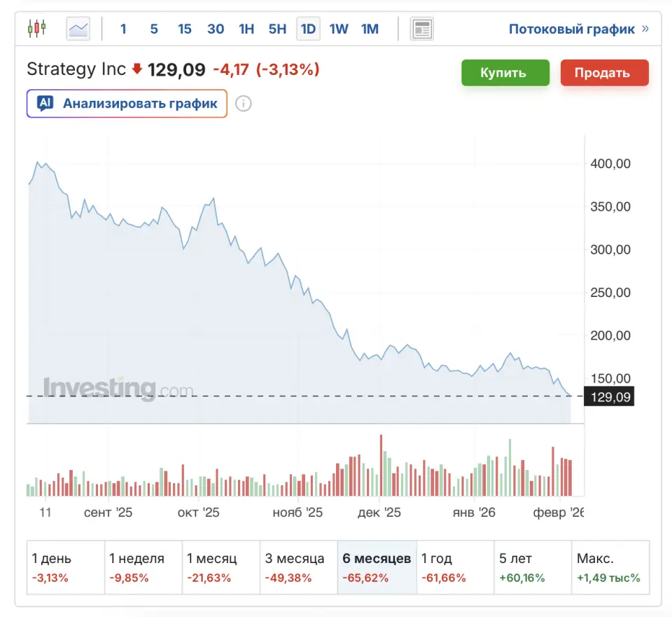Open the news layout icon in toolbar

click(422, 29)
